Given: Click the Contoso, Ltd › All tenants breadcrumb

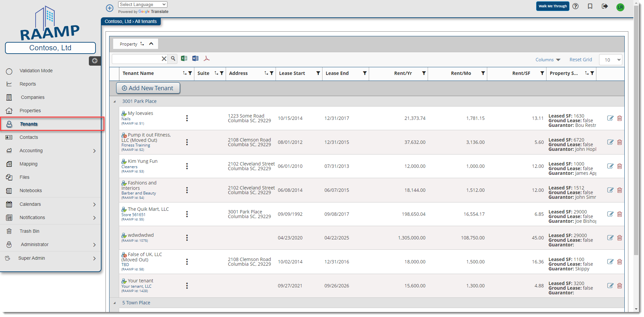Looking at the screenshot, I should [131, 21].
